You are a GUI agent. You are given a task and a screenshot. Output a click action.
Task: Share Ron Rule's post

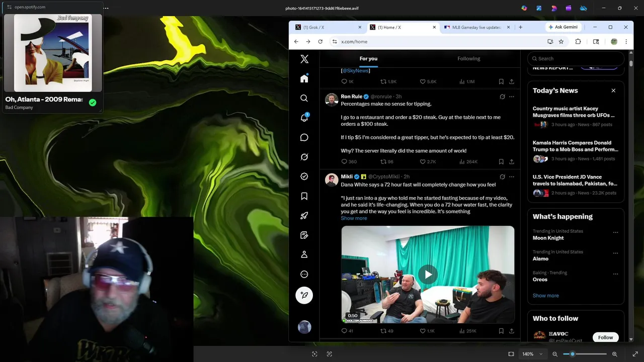[511, 161]
